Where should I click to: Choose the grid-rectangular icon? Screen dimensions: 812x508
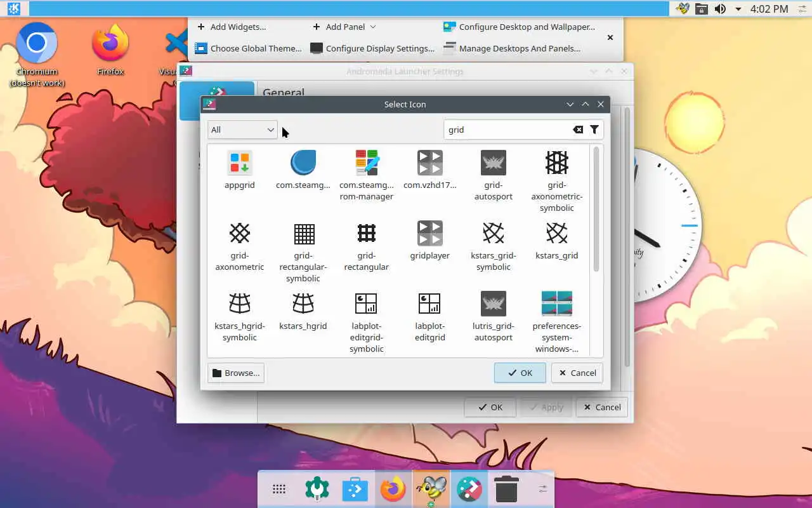[x=367, y=234]
